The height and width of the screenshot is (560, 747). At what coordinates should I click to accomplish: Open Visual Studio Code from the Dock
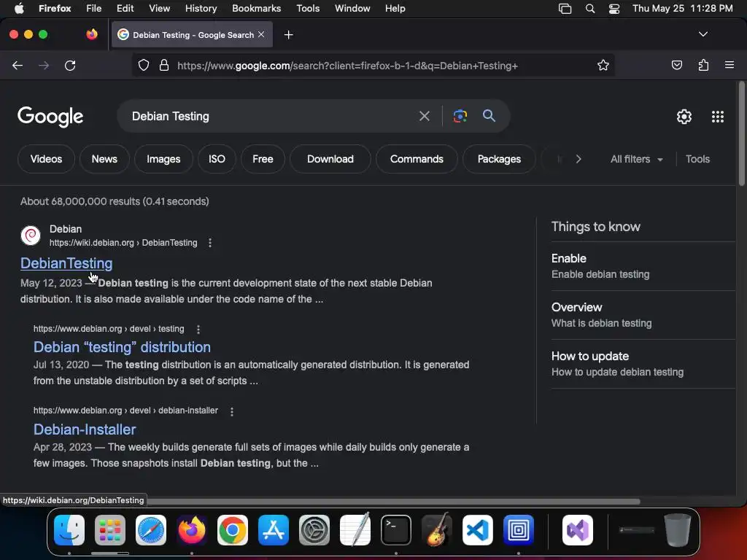[x=477, y=530]
